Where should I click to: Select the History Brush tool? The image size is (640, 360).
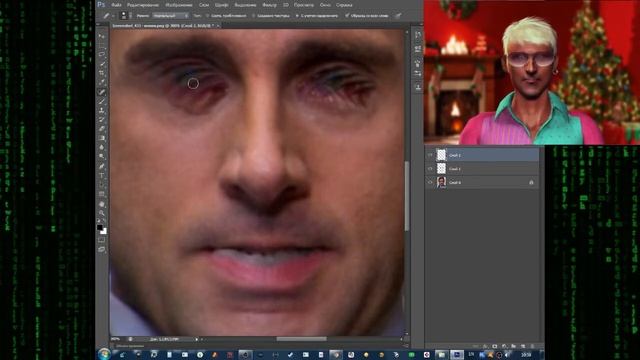[102, 120]
